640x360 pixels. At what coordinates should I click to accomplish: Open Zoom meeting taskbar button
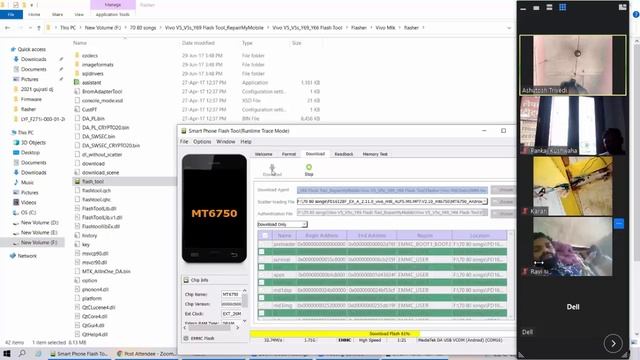click(146, 353)
